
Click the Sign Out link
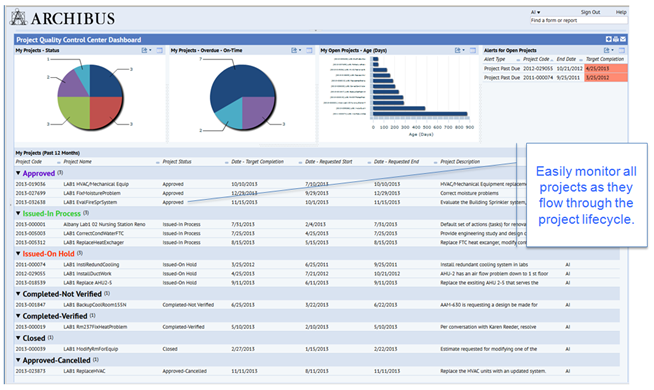(x=590, y=12)
